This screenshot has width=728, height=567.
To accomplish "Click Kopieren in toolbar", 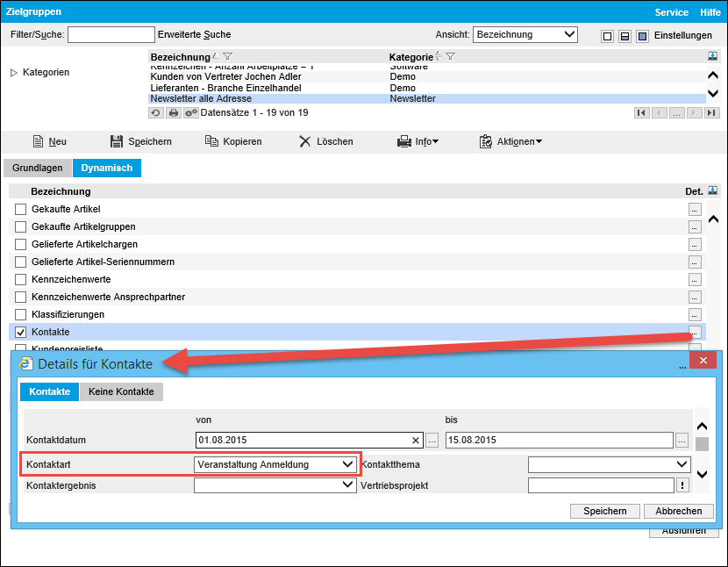I will pyautogui.click(x=233, y=142).
